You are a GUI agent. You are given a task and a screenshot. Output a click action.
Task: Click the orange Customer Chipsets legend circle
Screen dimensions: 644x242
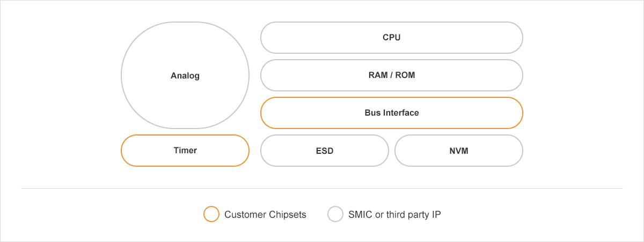[211, 214]
